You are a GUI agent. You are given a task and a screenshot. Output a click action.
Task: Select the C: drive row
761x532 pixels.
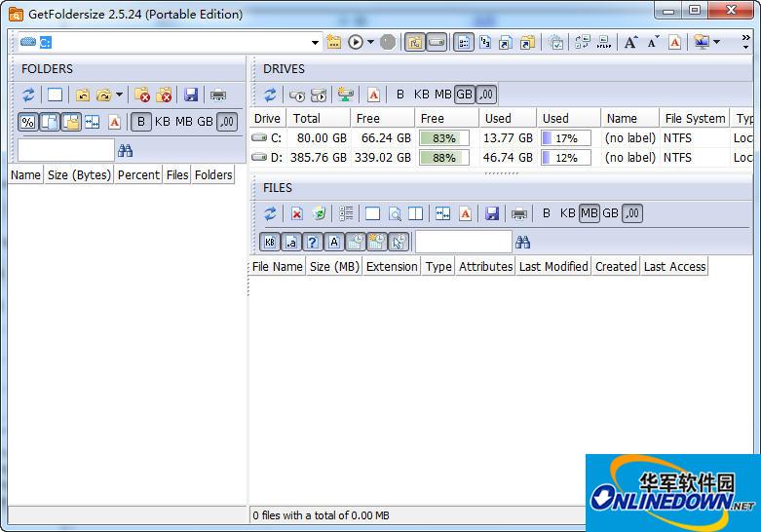[x=502, y=138]
